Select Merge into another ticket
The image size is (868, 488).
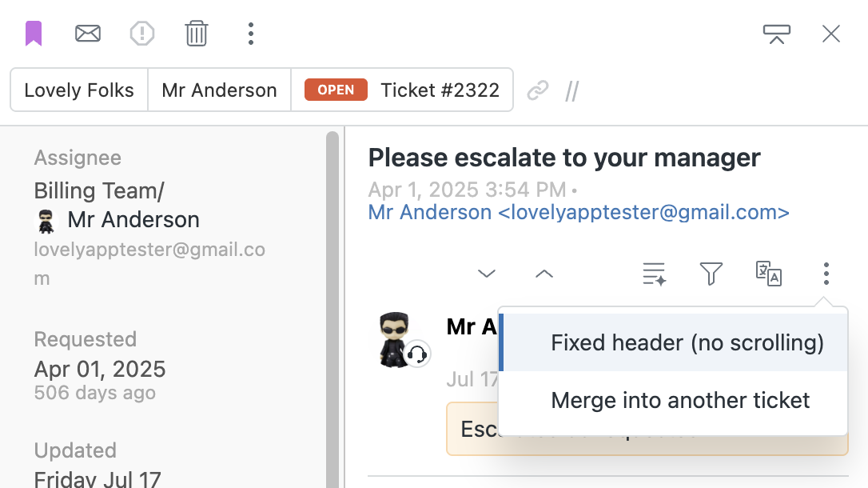[x=673, y=401]
